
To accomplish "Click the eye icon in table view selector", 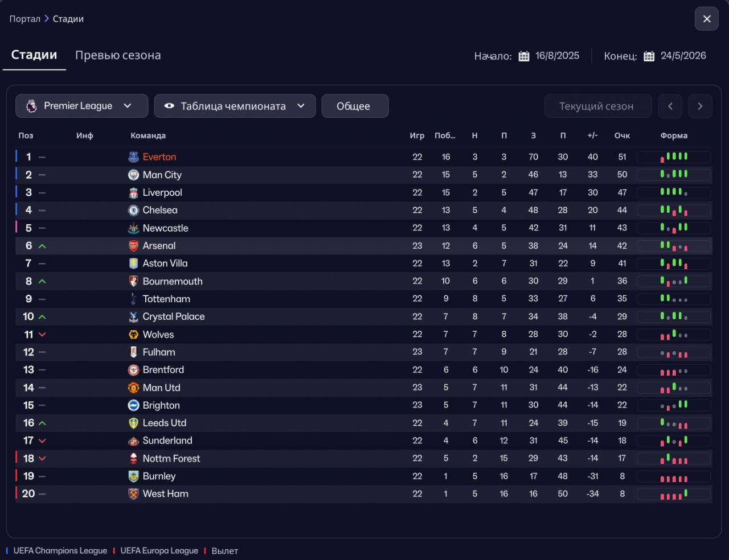I will (x=169, y=106).
